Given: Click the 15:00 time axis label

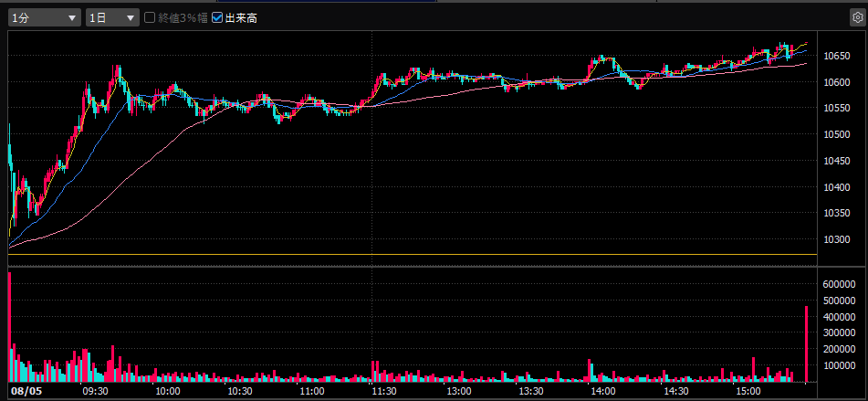Looking at the screenshot, I should [747, 390].
